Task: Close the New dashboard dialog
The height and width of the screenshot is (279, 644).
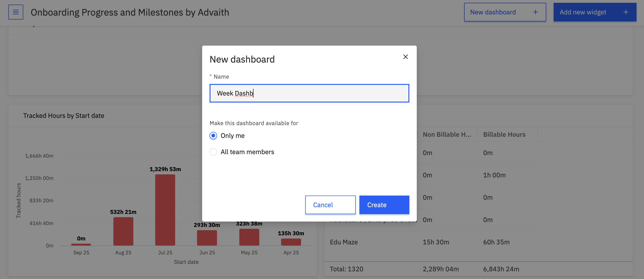Action: click(x=405, y=57)
